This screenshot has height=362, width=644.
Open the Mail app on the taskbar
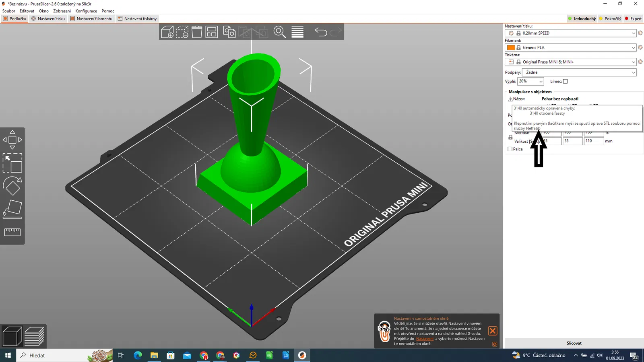coord(187,355)
